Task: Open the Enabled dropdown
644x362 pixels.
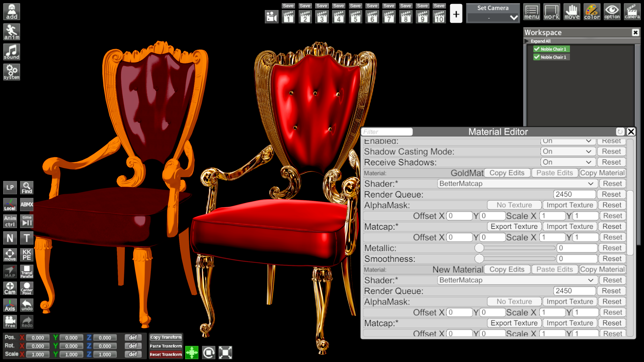Action: coord(568,141)
